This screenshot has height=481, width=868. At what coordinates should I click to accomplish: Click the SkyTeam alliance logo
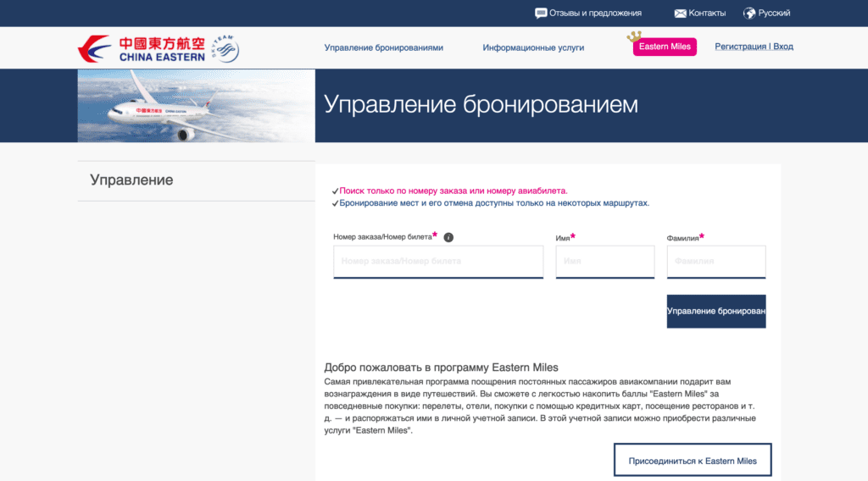click(x=225, y=48)
